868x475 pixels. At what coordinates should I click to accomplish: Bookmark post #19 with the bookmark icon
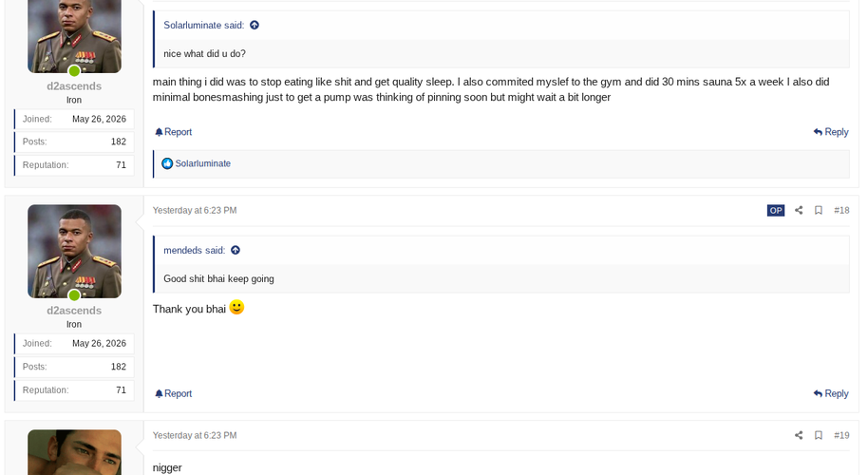click(819, 435)
